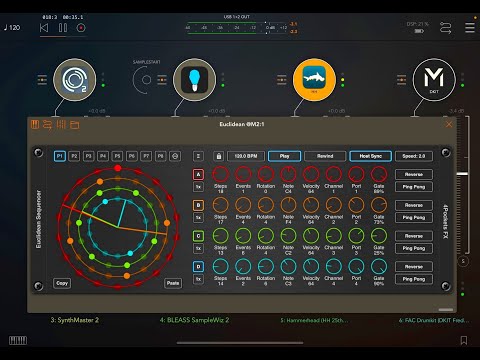Toggle sequencer row A on or off
Image resolution: width=480 pixels, height=360 pixels.
click(198, 174)
